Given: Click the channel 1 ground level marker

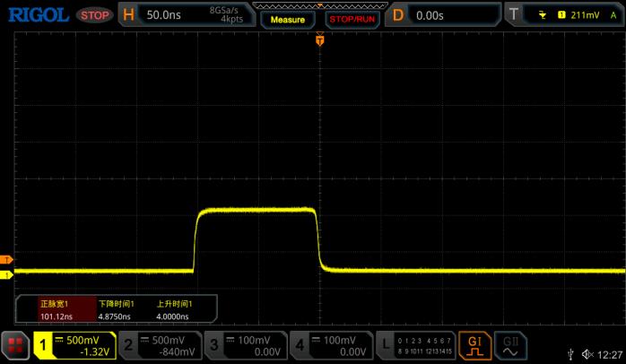Looking at the screenshot, I should click(7, 272).
